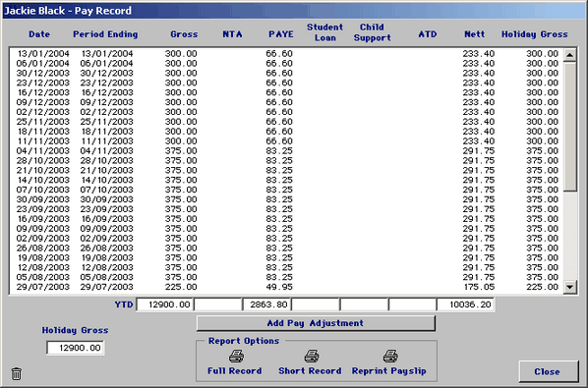
Task: Select the 19/08/2003 pay record date
Action: pos(43,258)
